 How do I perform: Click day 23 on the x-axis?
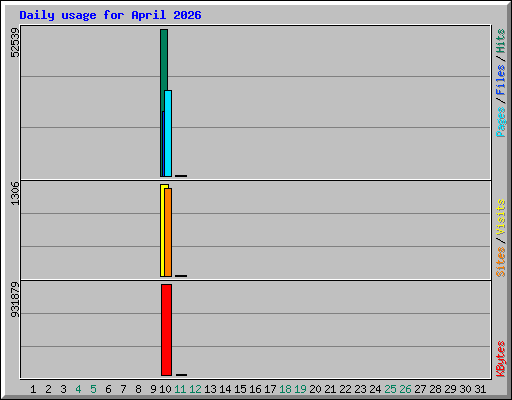click(x=360, y=389)
